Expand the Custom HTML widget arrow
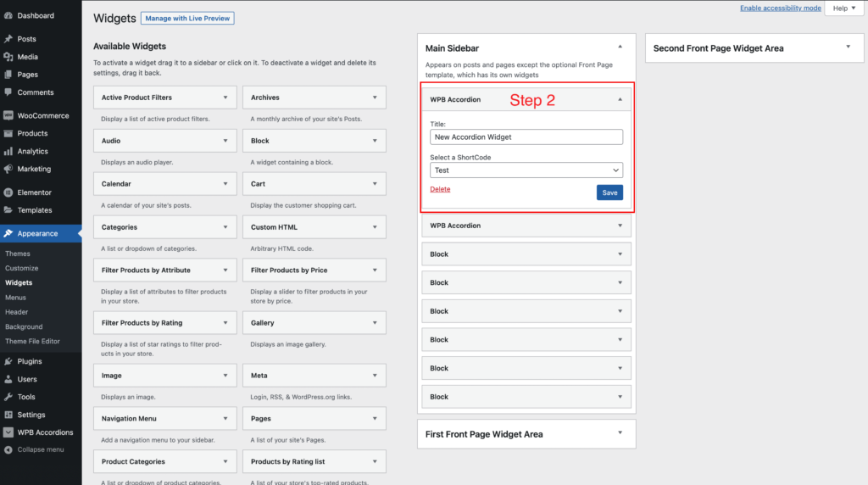 pos(375,227)
